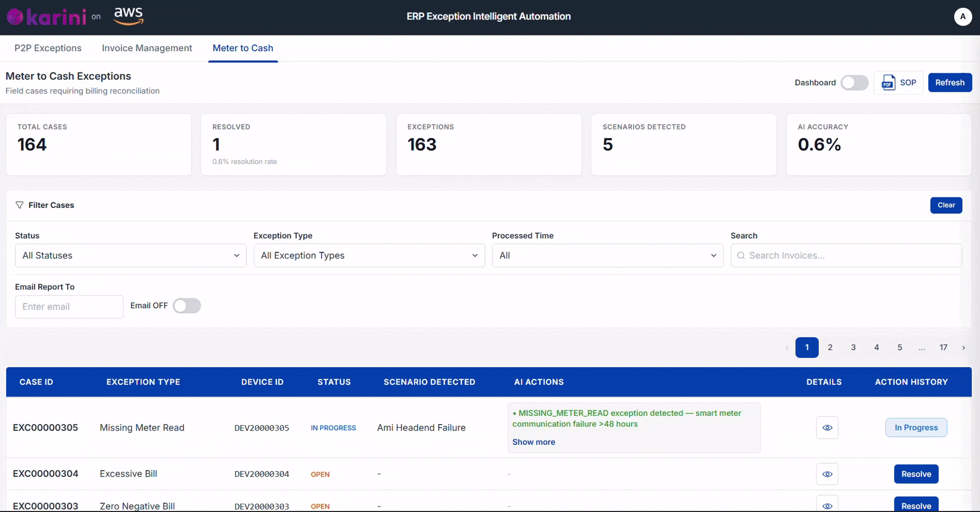The width and height of the screenshot is (980, 512).
Task: Resolve case EXC00000303
Action: [916, 505]
